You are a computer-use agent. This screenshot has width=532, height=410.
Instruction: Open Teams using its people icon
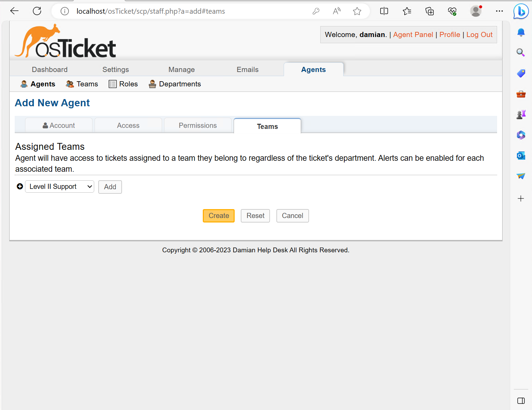pyautogui.click(x=70, y=84)
